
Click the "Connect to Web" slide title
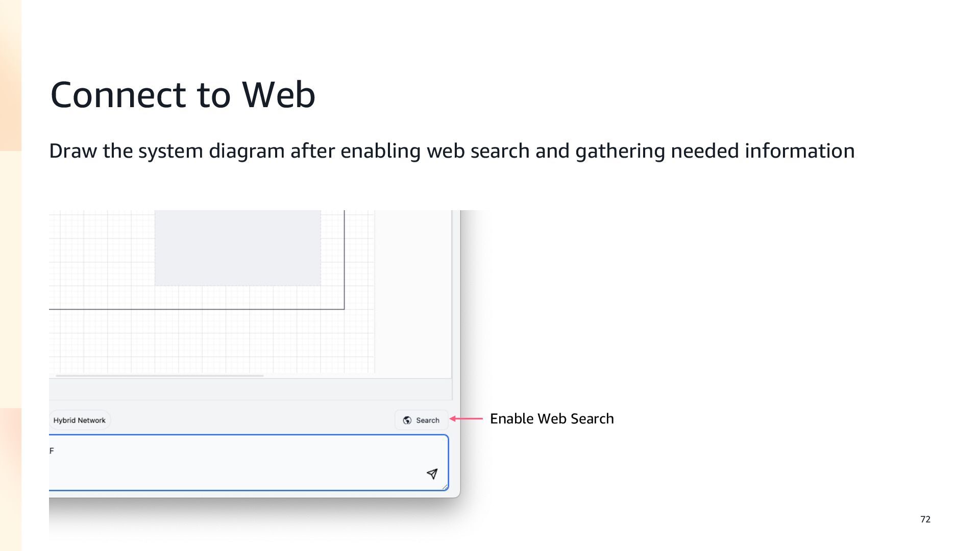point(183,95)
